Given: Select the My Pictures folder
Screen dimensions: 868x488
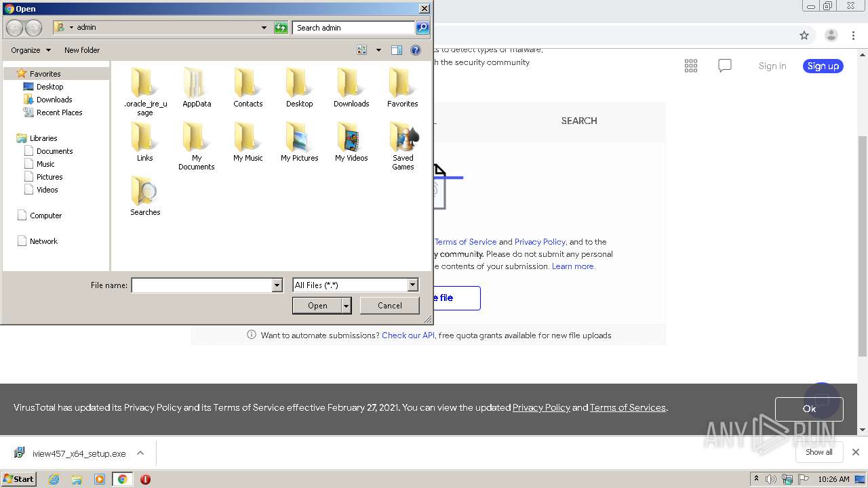Looking at the screenshot, I should pos(300,142).
